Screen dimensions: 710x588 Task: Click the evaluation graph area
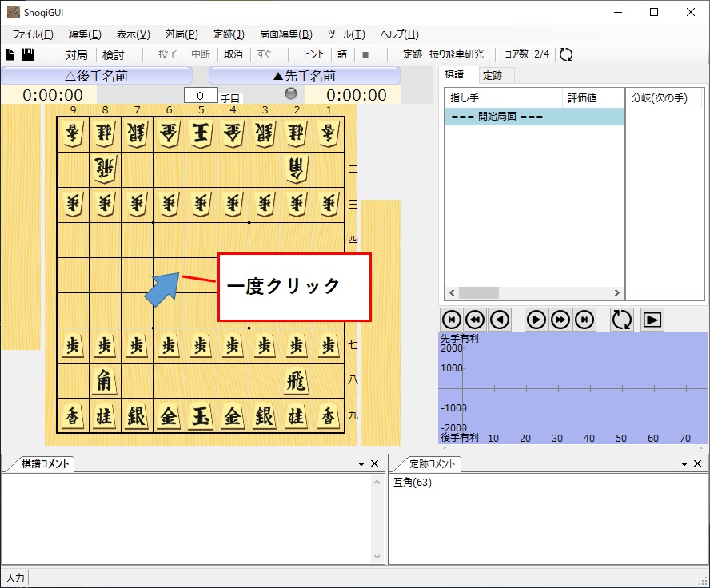click(x=572, y=388)
